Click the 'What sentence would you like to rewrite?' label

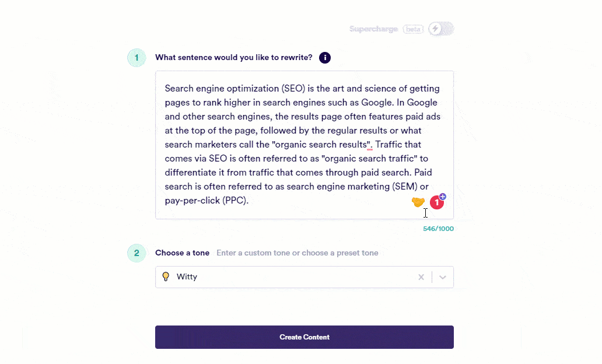point(233,58)
